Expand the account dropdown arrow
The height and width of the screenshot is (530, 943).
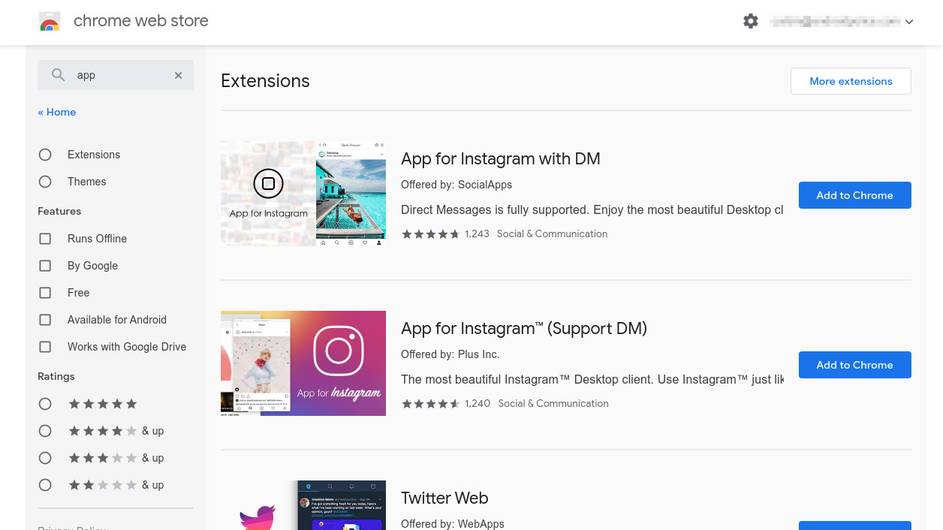909,22
